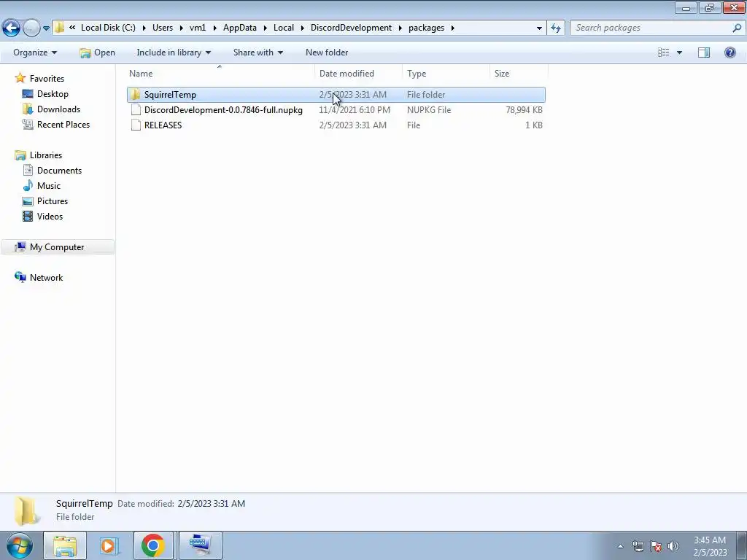Navigate to vm1 in the breadcrumb
Viewport: 747px width, 560px height.
click(198, 28)
